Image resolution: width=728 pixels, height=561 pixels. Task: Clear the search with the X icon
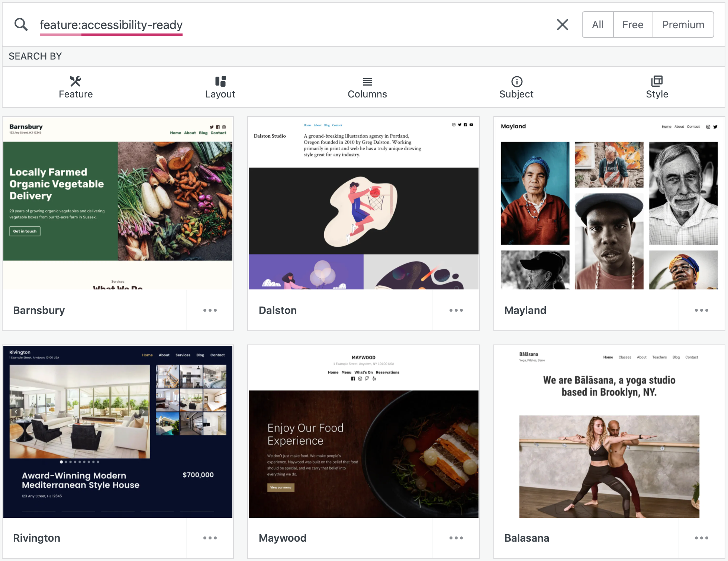(562, 25)
